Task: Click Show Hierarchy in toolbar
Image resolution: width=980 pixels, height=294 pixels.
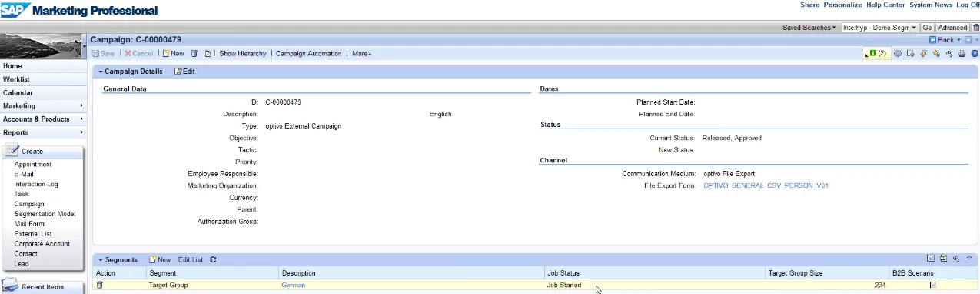Action: [x=243, y=54]
